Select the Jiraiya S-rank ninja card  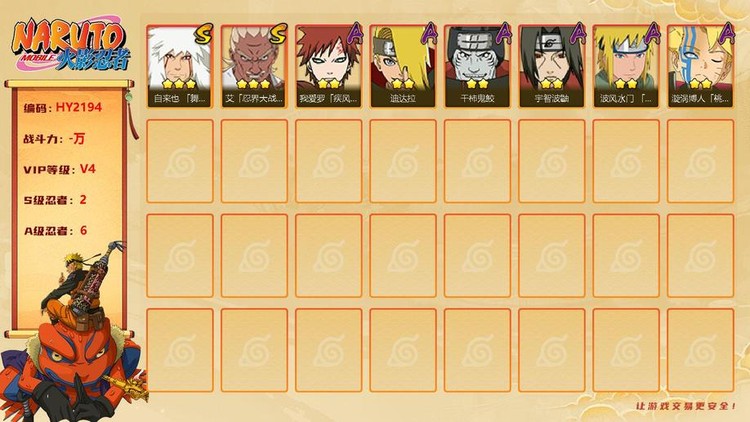click(179, 66)
